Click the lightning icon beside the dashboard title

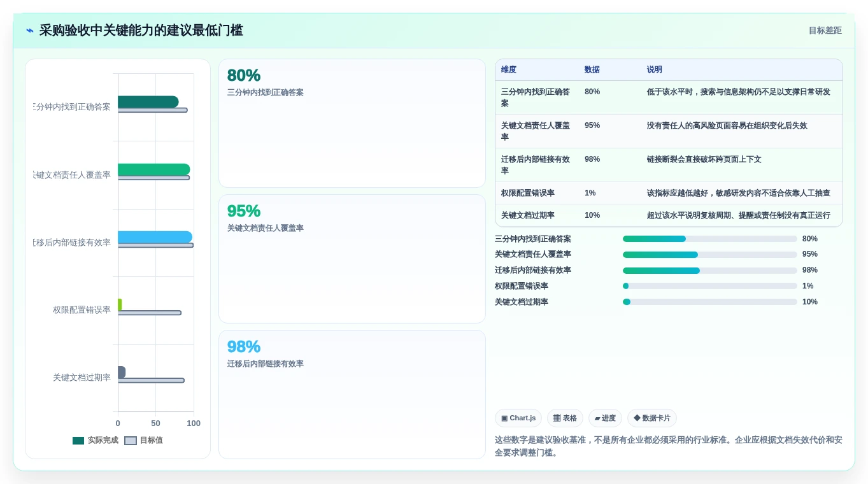30,31
